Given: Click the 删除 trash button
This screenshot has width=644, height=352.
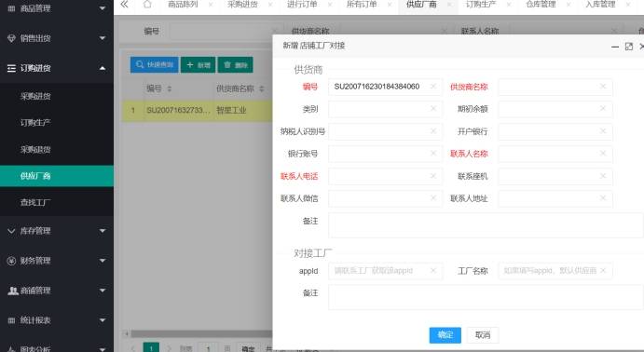Looking at the screenshot, I should coord(236,65).
